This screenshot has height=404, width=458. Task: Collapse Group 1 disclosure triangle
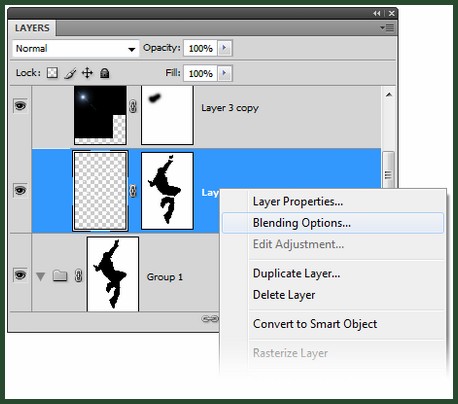tap(40, 276)
